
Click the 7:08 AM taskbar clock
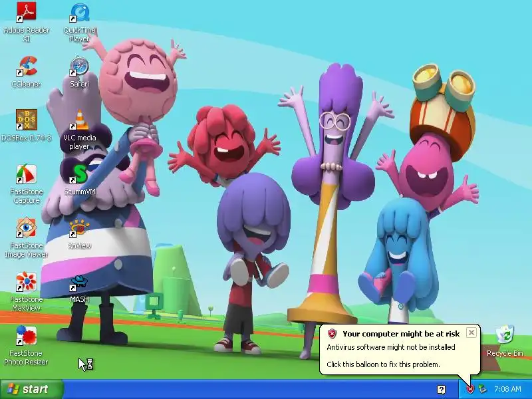(x=507, y=389)
